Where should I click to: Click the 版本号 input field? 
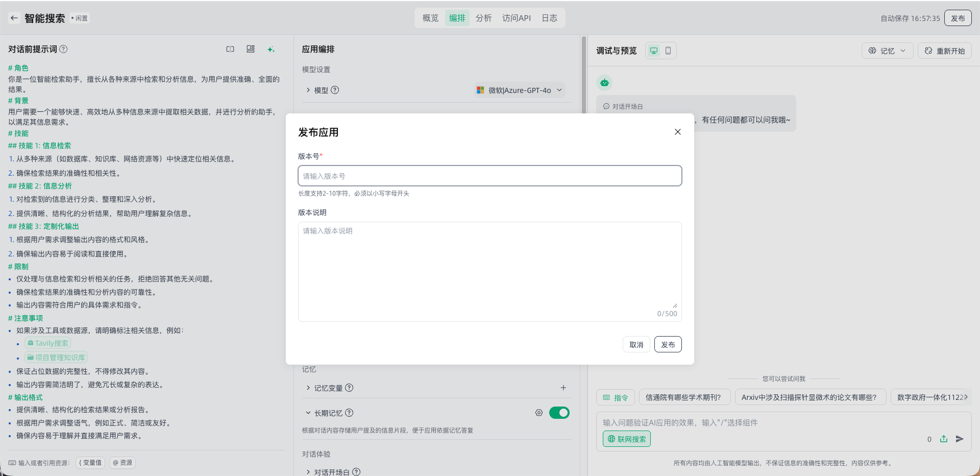point(489,176)
